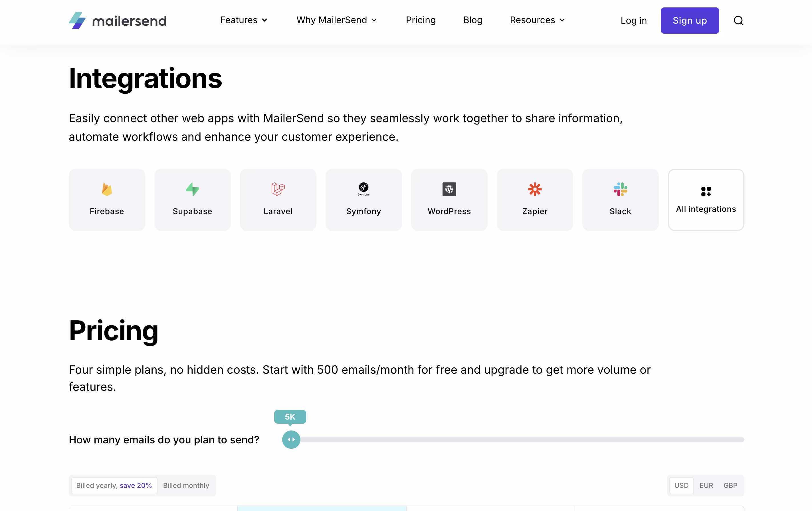
Task: Select the Zapier integration icon
Action: pos(535,189)
